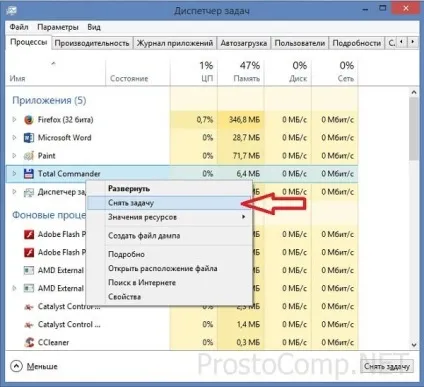The height and width of the screenshot is (387, 424).
Task: Click the vertical scrollbar thumb
Action: 414,129
